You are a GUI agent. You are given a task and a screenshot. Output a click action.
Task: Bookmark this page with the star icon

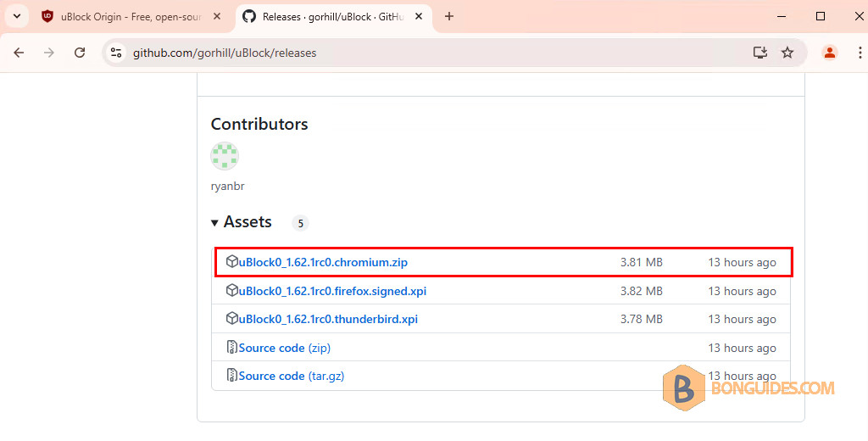coord(787,53)
